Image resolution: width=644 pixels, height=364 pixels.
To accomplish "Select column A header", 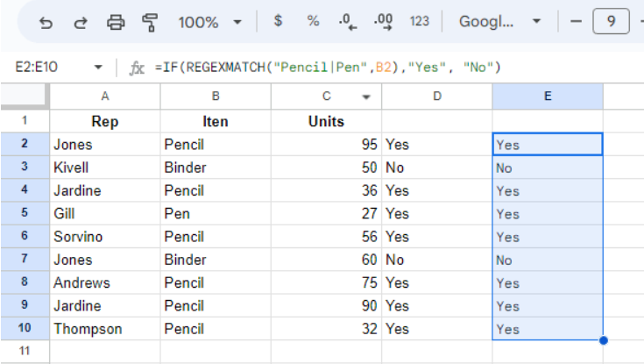I will pos(105,96).
